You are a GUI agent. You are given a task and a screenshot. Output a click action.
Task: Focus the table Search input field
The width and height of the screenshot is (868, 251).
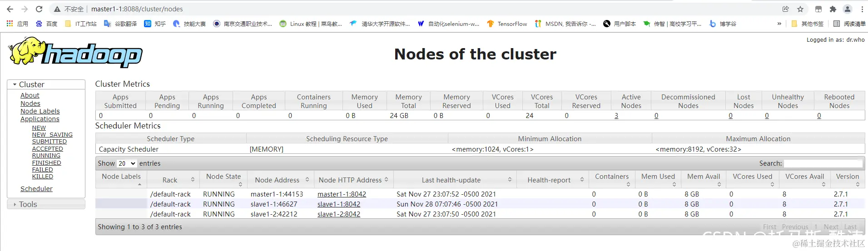(x=823, y=163)
